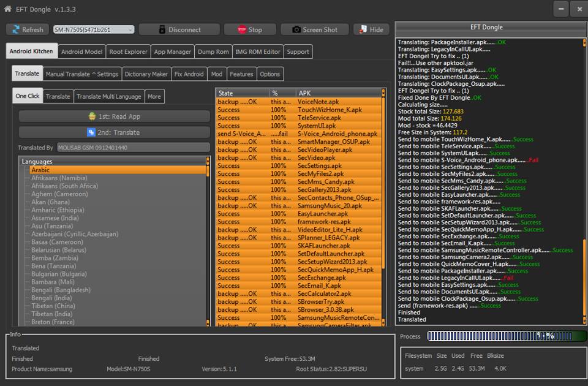588x386 pixels.
Task: Click the APK column header
Action: [338, 93]
